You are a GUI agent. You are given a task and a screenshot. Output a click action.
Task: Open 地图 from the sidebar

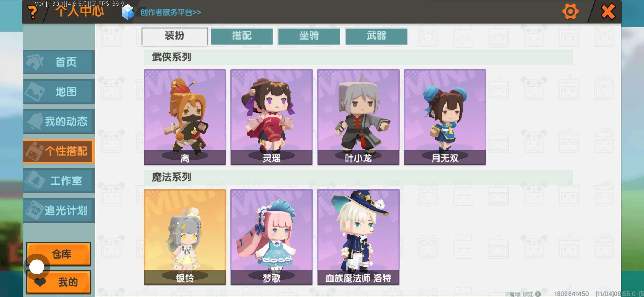pyautogui.click(x=59, y=92)
